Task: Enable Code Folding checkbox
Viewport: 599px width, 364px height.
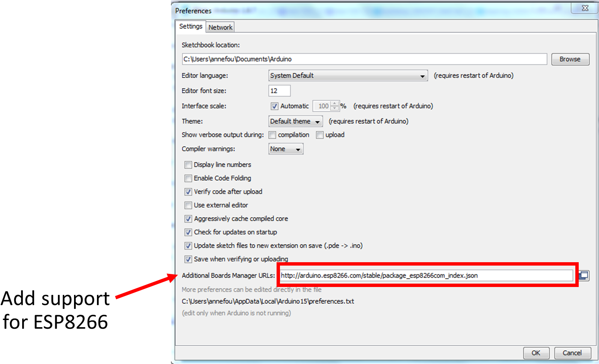Action: [x=188, y=178]
